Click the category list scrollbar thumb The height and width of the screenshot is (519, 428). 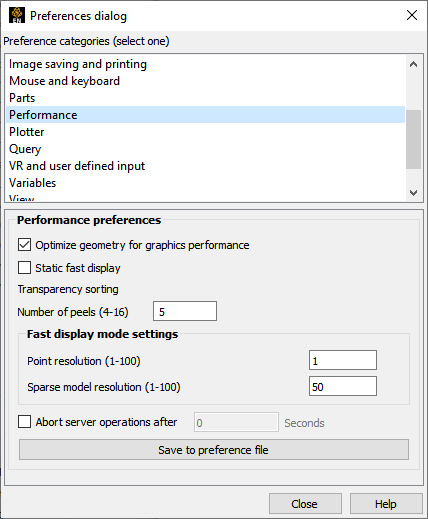click(413, 139)
